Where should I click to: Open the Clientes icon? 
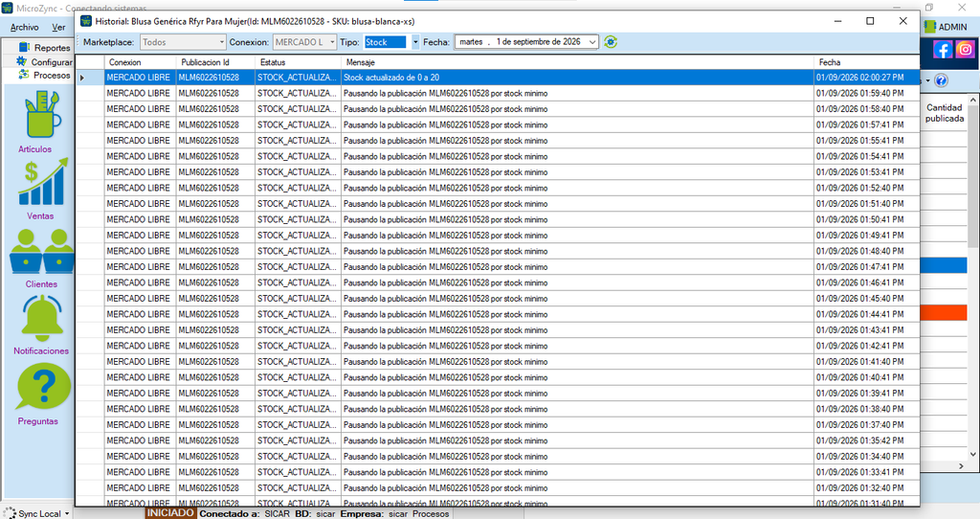click(x=42, y=252)
